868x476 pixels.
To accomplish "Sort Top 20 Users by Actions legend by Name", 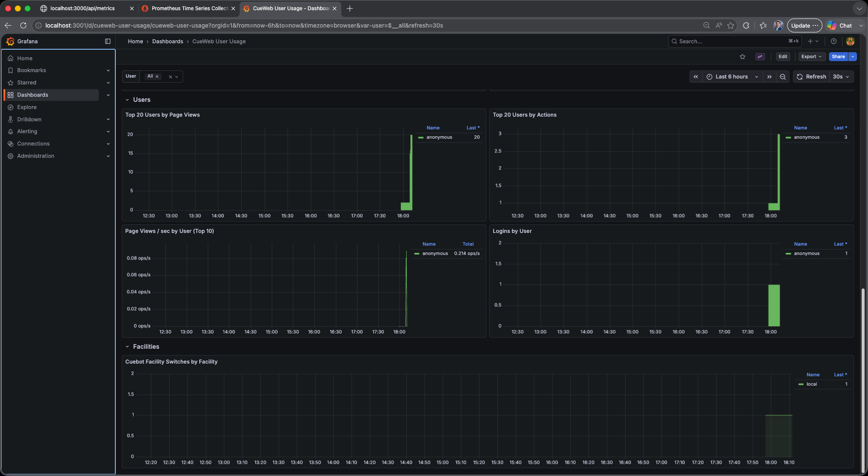I will pos(801,128).
